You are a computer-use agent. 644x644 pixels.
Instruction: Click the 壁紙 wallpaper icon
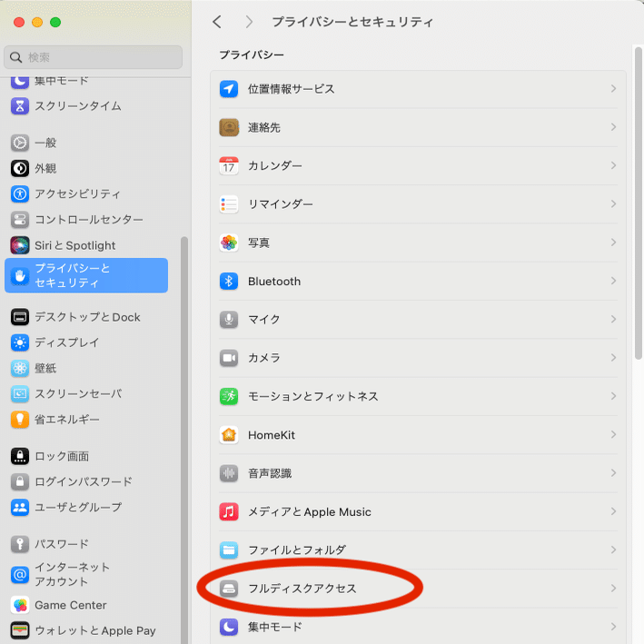pyautogui.click(x=20, y=369)
